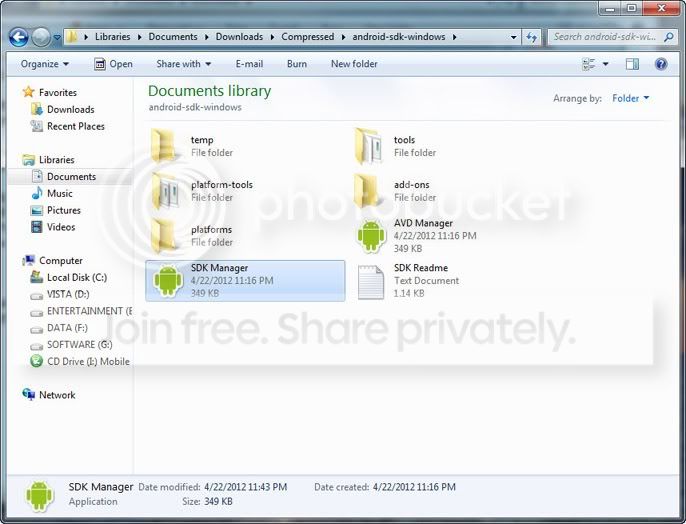Select the SDK Readme text document icon
Screen dimensions: 686x524
point(371,282)
